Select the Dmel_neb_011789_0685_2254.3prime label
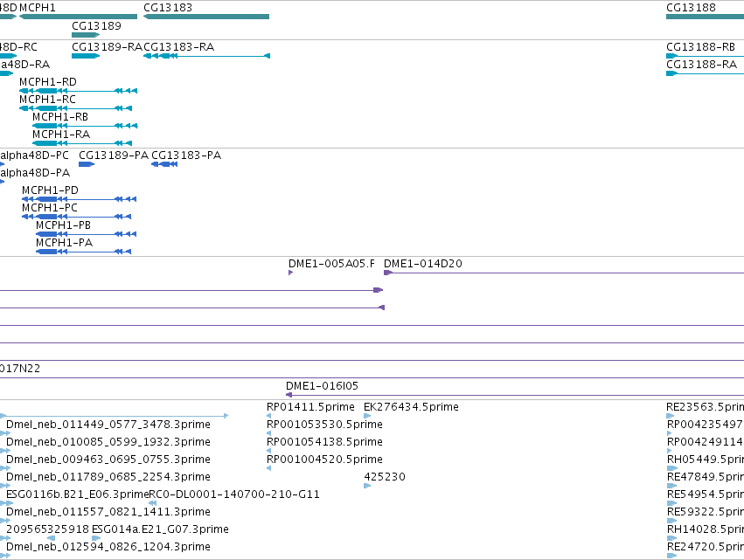The image size is (744, 560). click(108, 478)
